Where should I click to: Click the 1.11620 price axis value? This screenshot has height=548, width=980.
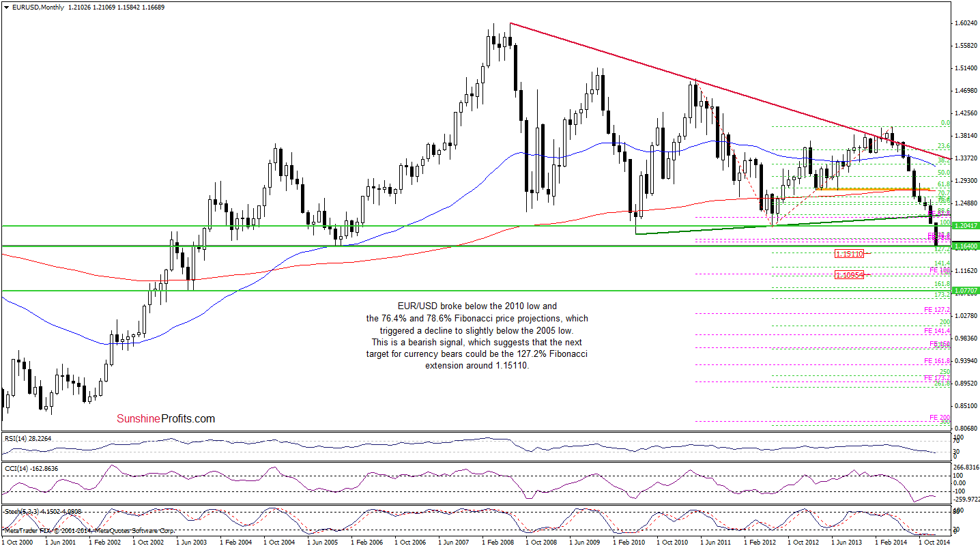(x=966, y=271)
